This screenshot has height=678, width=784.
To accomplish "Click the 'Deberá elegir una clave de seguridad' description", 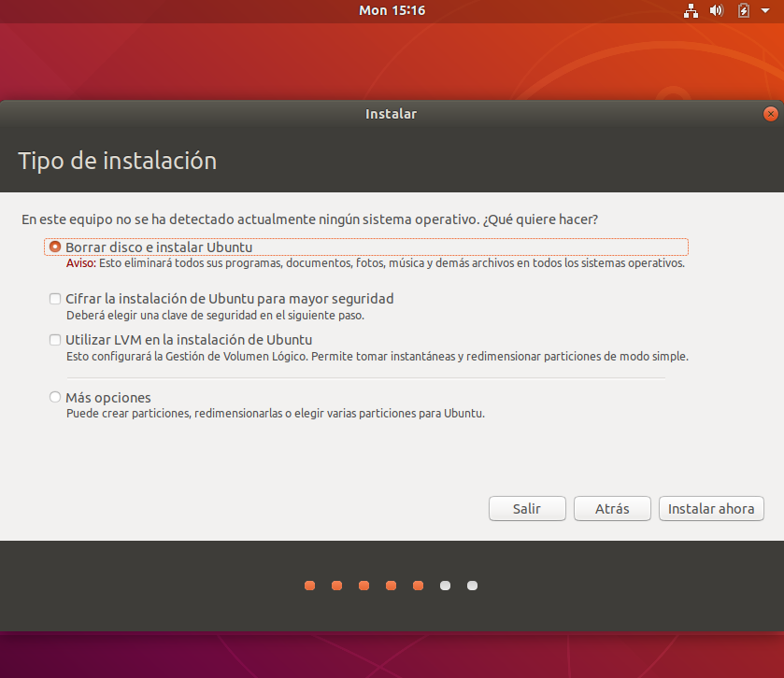I will click(215, 316).
